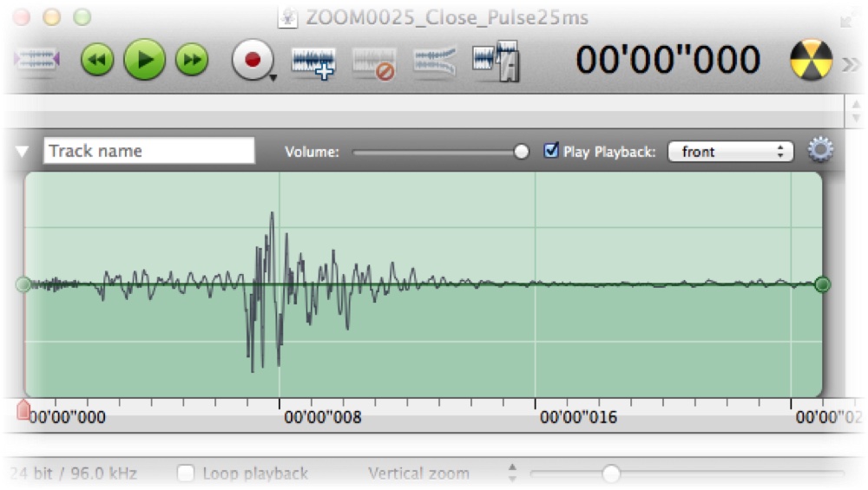Screen dimensions: 868x490
Task: Open the record button dropdown arrow
Action: click(273, 78)
